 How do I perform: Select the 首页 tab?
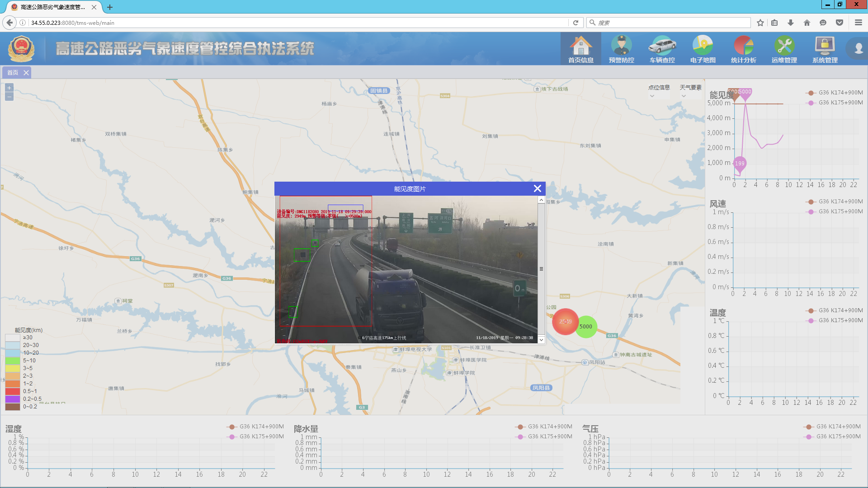[x=13, y=73]
